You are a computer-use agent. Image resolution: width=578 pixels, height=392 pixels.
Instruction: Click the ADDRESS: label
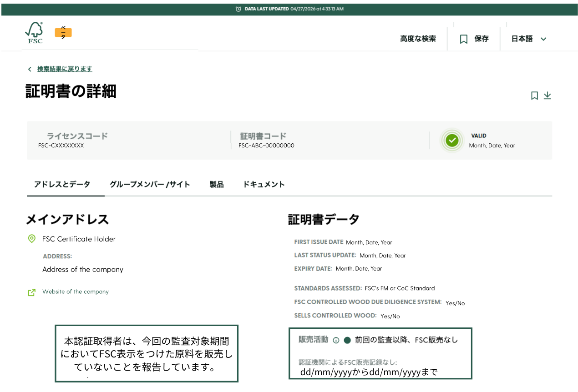coord(57,256)
